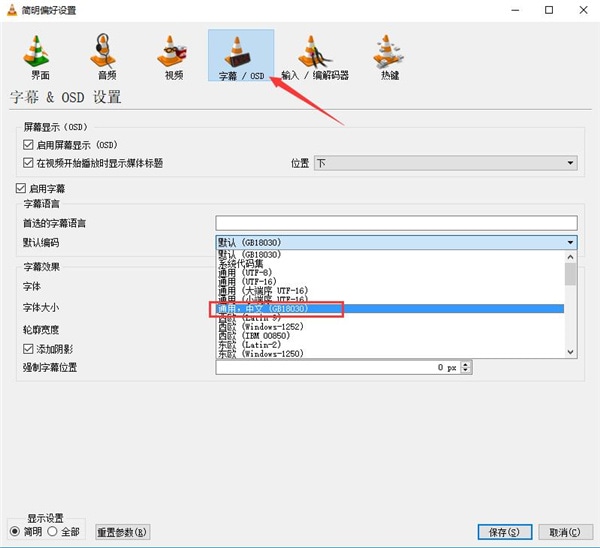Disable the 启用字幕 checkbox

21,188
